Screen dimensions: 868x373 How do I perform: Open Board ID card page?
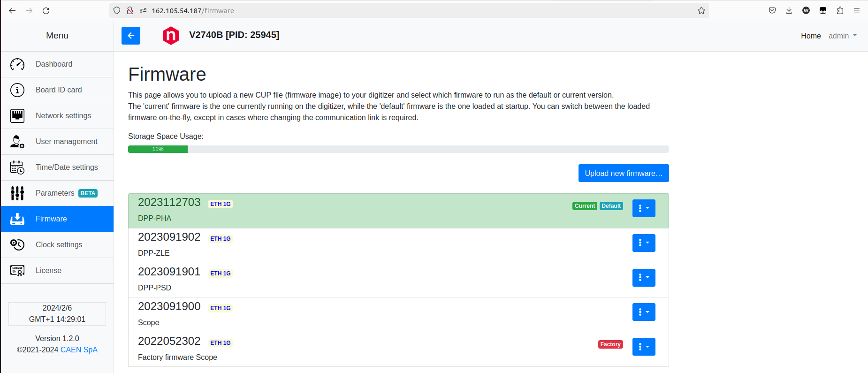[57, 90]
